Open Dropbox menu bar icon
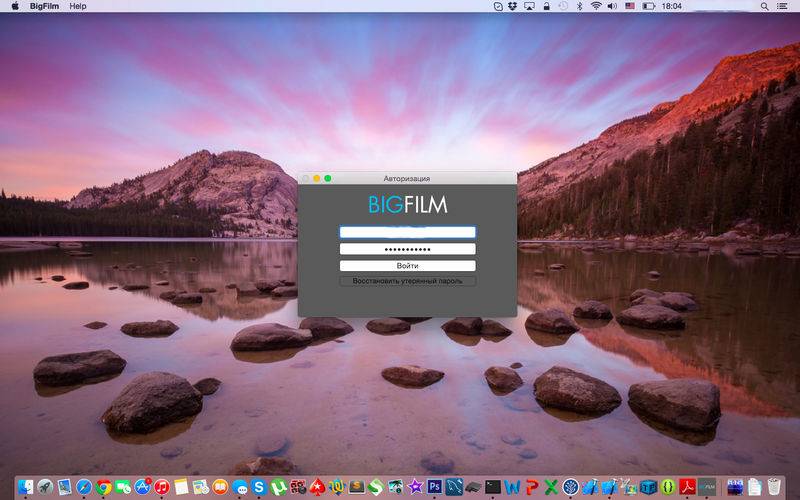 point(513,6)
